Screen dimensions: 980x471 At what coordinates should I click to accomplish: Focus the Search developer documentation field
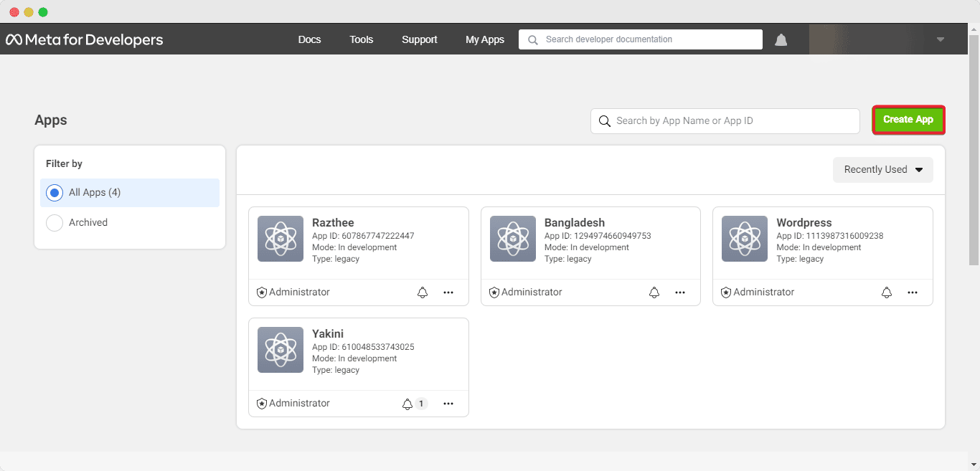(641, 39)
